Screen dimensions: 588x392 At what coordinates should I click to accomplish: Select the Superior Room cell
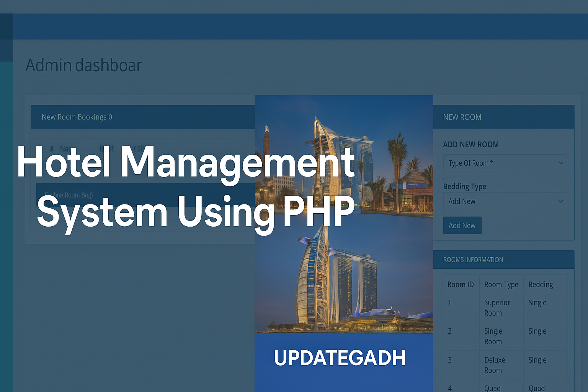501,308
